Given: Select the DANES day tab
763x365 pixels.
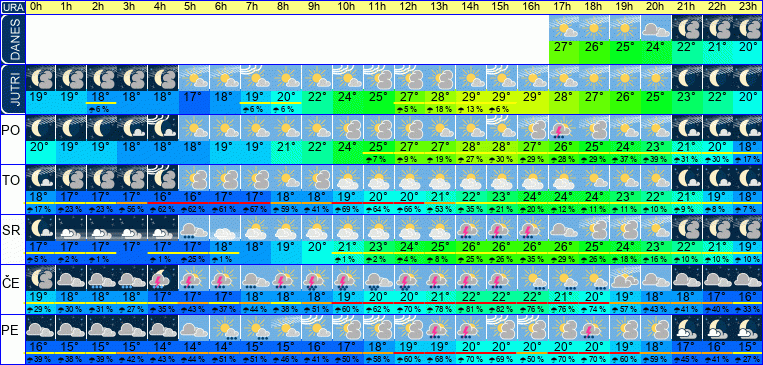Looking at the screenshot, I should click(x=13, y=39).
